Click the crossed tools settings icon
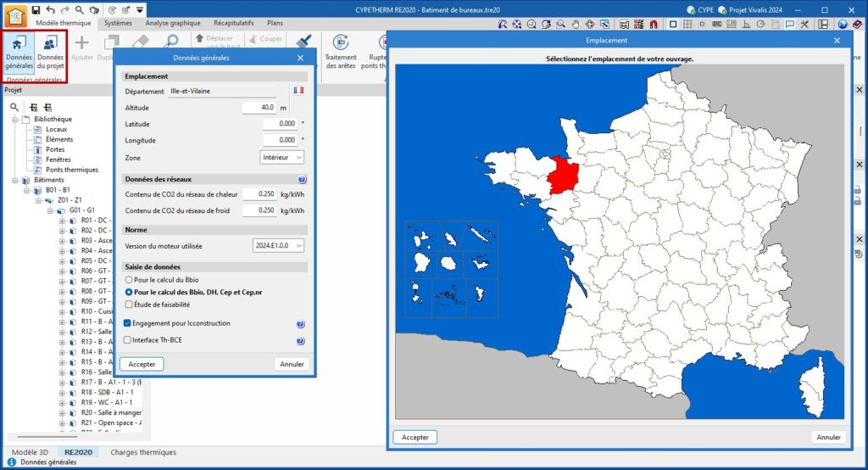 pyautogui.click(x=804, y=24)
